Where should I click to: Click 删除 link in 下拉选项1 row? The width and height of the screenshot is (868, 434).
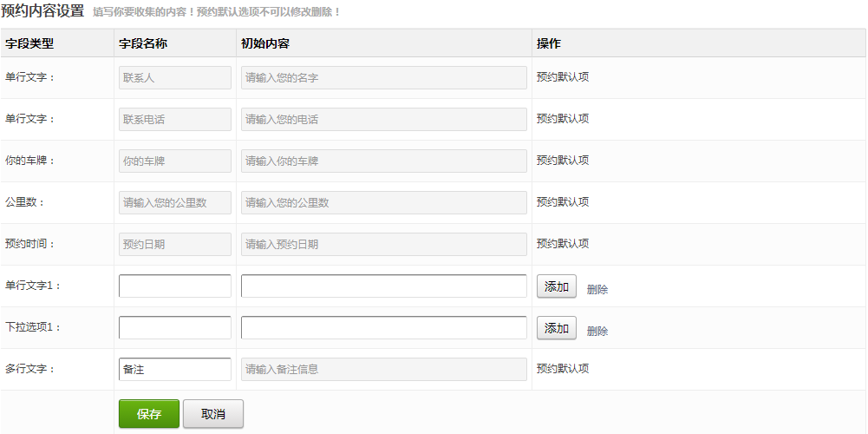tap(597, 332)
